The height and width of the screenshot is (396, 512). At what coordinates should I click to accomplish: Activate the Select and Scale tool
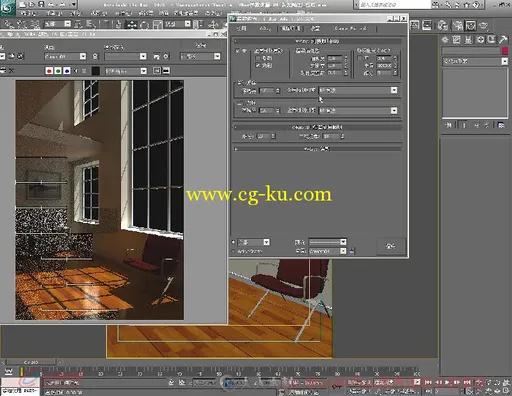tap(157, 24)
